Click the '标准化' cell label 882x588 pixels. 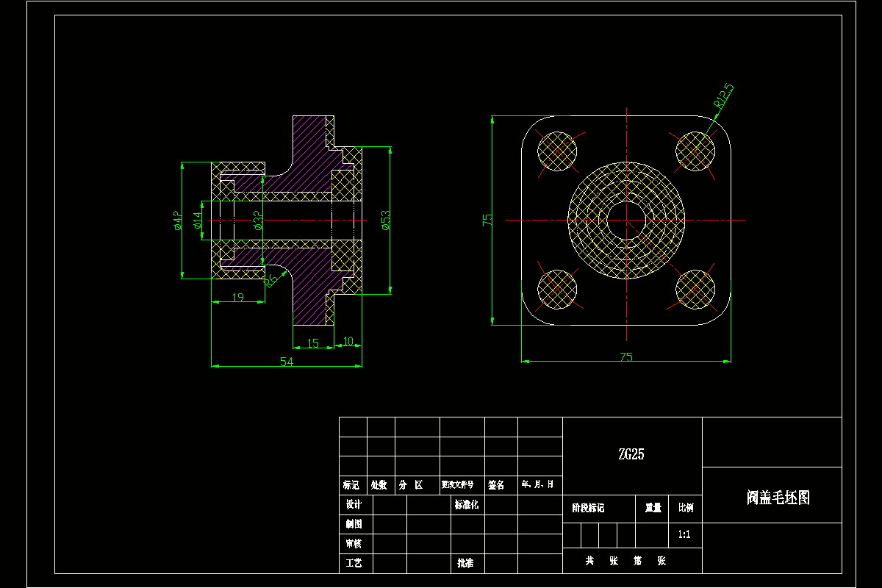tap(467, 505)
